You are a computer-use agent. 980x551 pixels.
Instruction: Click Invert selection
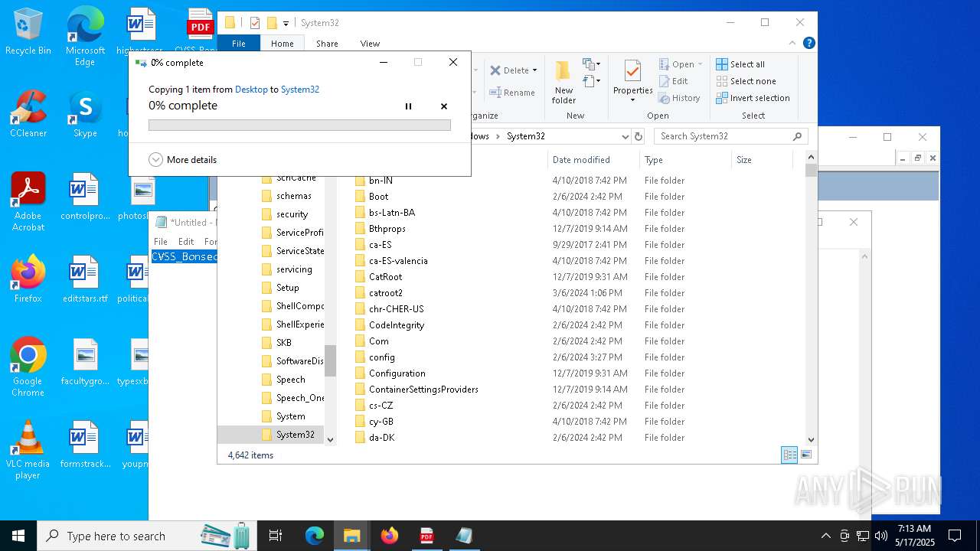(753, 98)
